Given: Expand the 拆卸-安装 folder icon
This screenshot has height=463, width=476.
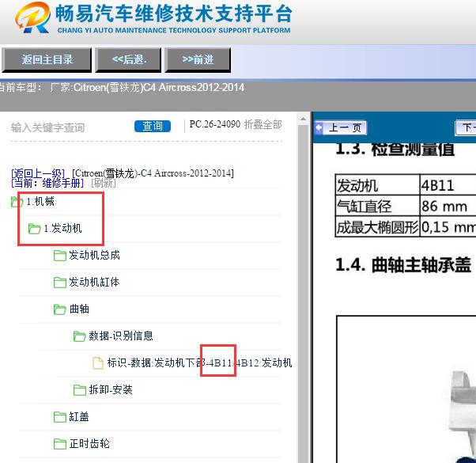Looking at the screenshot, I should (x=80, y=389).
